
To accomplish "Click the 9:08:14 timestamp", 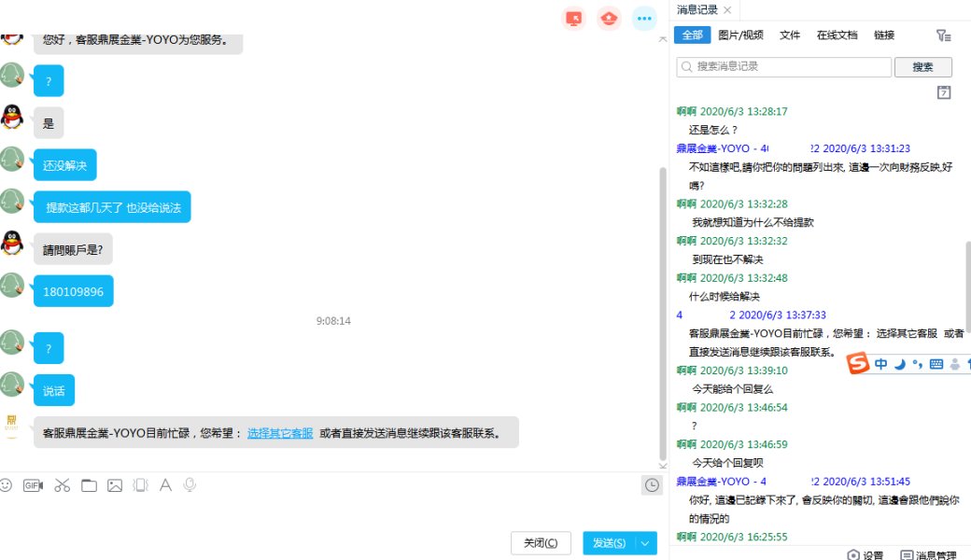I will [x=333, y=321].
